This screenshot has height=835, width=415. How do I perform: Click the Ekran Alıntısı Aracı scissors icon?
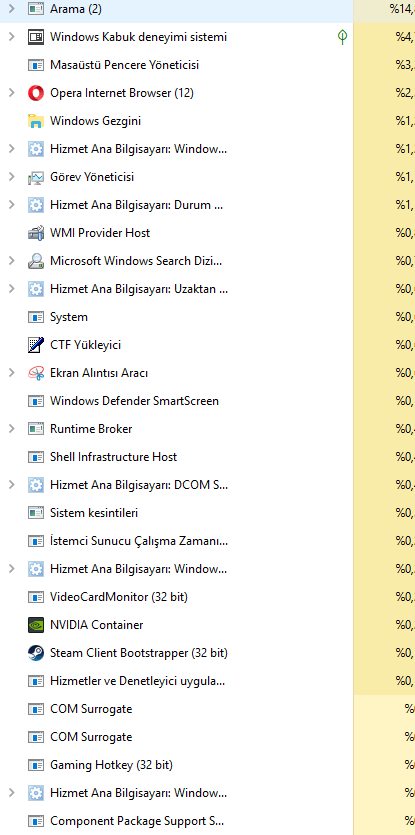pos(36,373)
